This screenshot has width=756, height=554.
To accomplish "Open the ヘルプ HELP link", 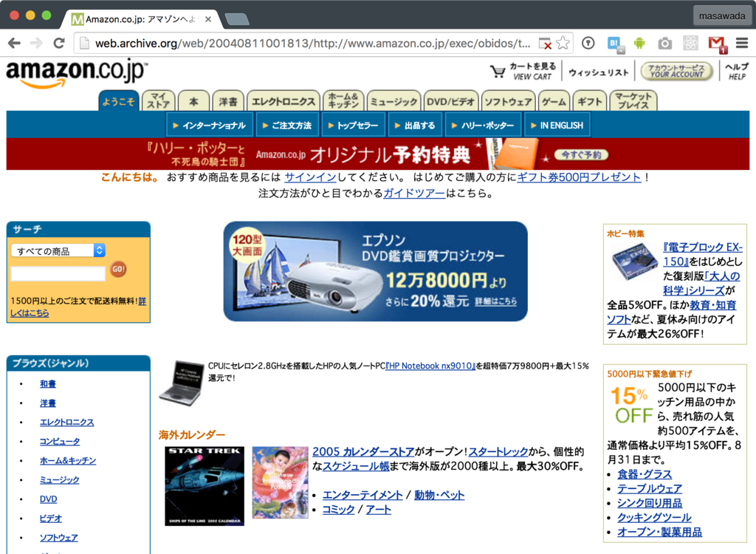I will click(x=737, y=71).
